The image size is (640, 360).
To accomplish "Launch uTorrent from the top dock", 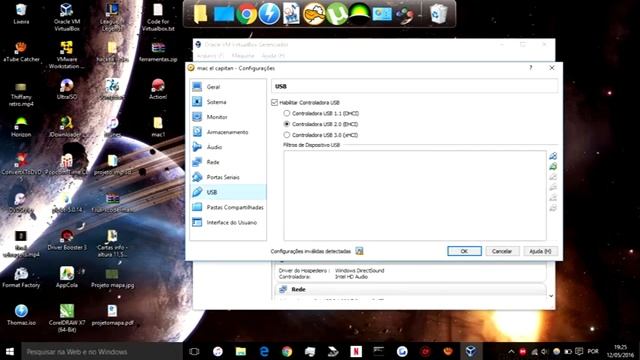I will pos(336,14).
